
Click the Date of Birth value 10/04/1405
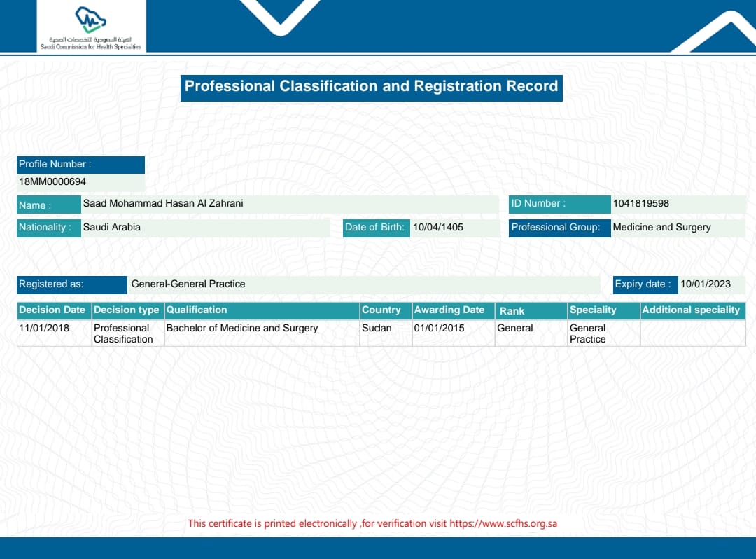tap(438, 228)
